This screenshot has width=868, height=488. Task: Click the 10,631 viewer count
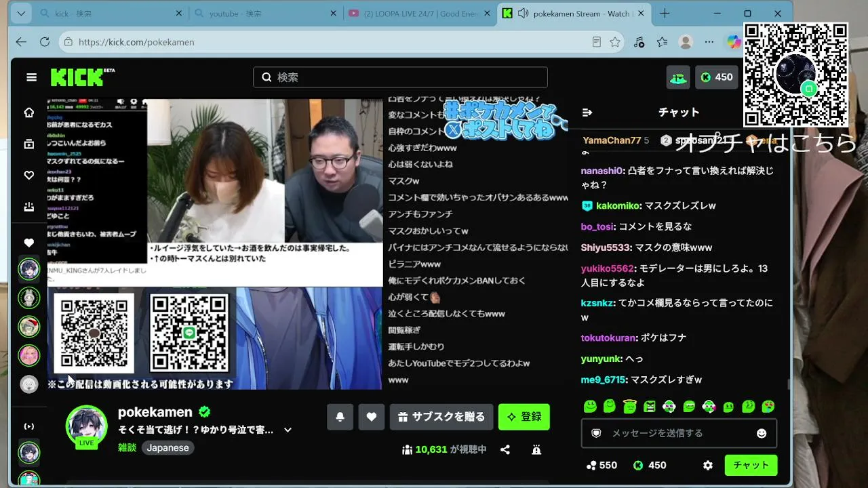pyautogui.click(x=431, y=449)
